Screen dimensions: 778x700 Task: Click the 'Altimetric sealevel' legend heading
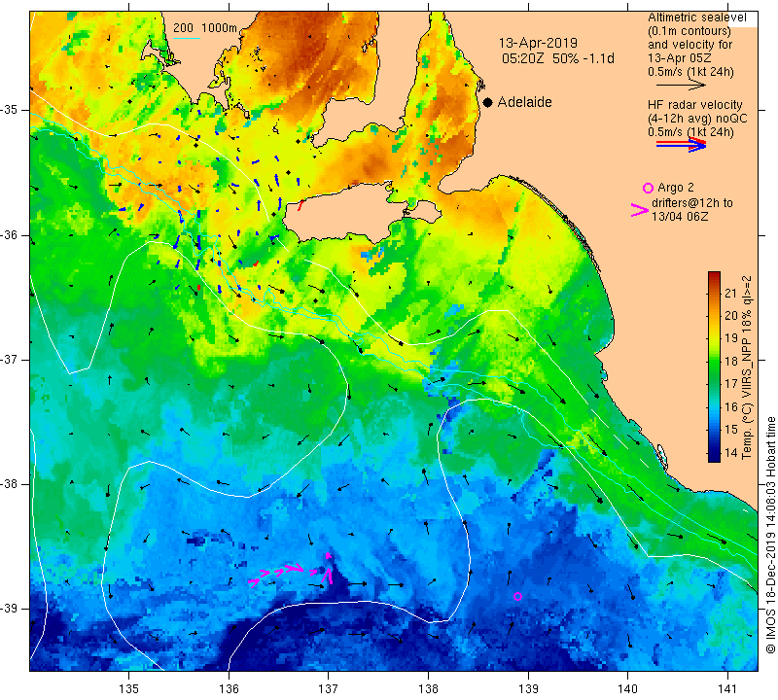(x=696, y=17)
